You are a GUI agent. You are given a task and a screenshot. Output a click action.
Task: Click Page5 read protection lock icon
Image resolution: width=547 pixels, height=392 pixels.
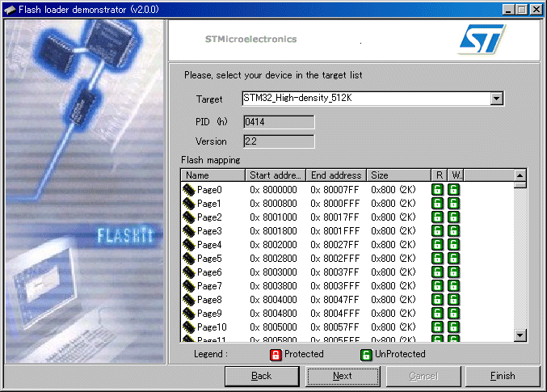(437, 259)
